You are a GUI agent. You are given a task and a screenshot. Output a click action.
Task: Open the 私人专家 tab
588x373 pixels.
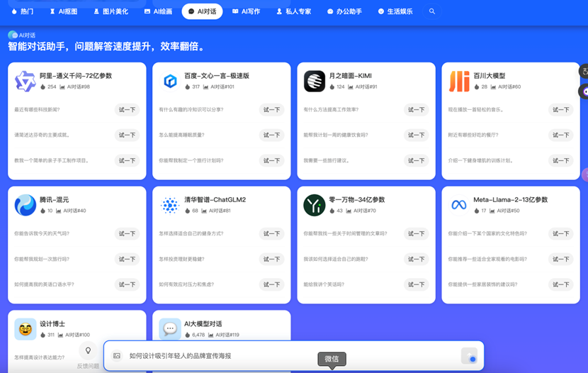293,11
